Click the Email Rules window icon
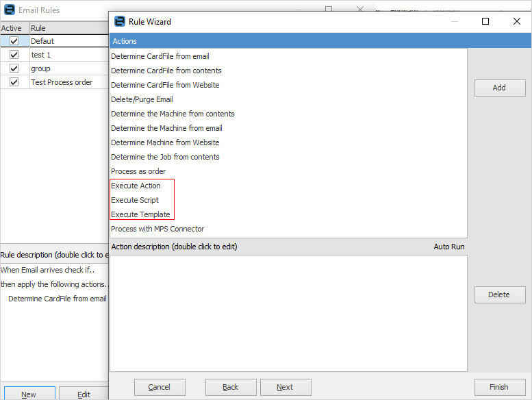 tap(10, 10)
